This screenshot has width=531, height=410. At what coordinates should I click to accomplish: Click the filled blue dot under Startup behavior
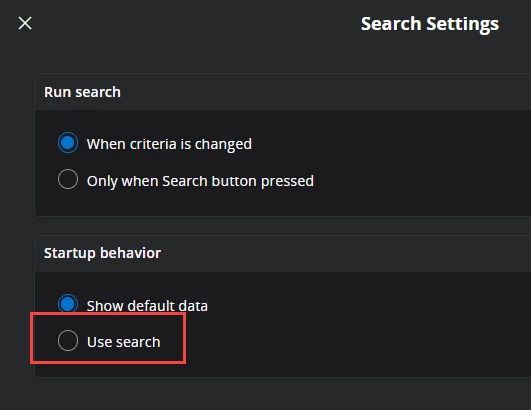[x=68, y=304]
